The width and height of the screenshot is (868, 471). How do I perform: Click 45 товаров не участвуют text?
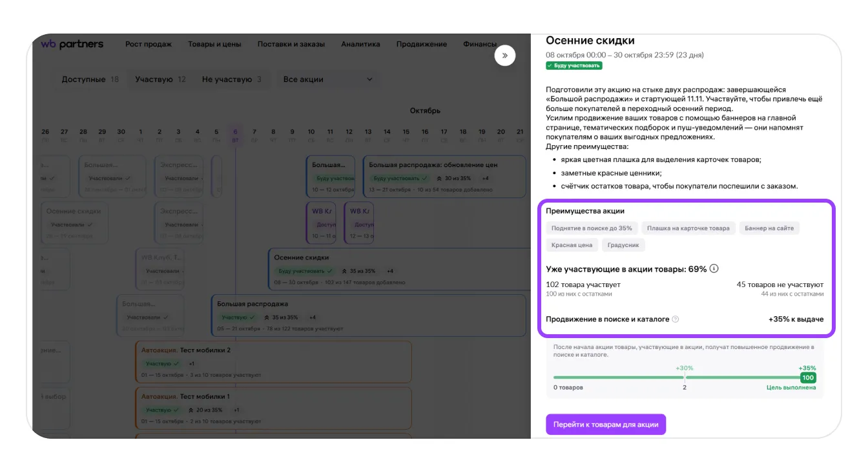click(780, 285)
